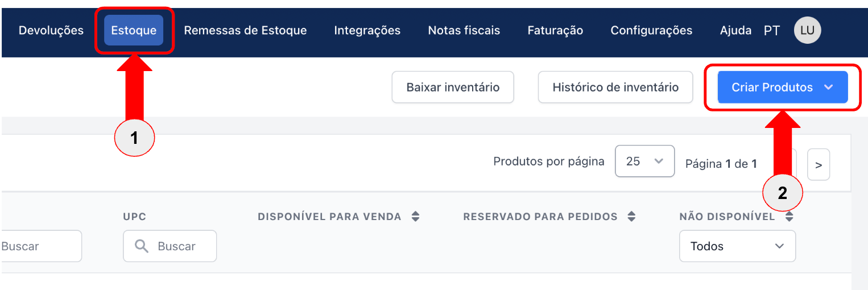Open Configurações settings page
The width and height of the screenshot is (868, 290).
(x=651, y=31)
